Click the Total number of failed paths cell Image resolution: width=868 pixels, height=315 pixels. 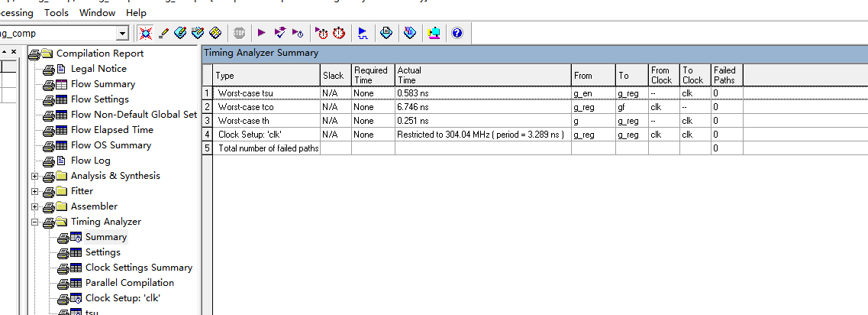click(x=266, y=148)
